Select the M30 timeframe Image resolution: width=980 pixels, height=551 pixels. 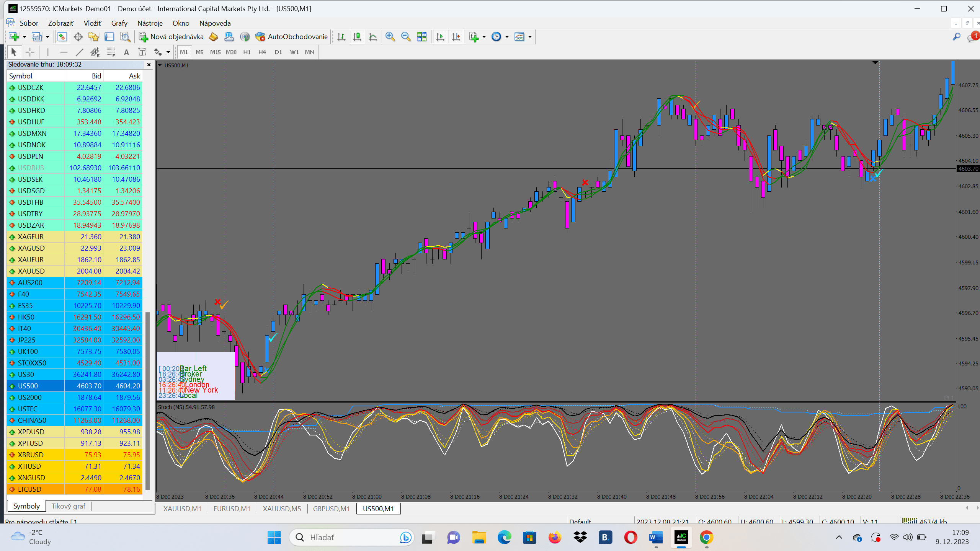pyautogui.click(x=231, y=52)
